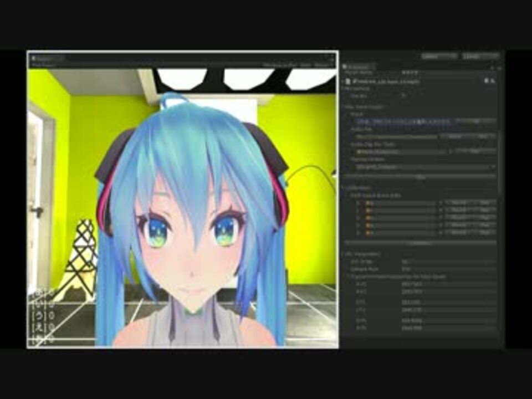This screenshot has width=532, height=399.
Task: Toggle the Use Mic checkbox
Action: tap(404, 96)
